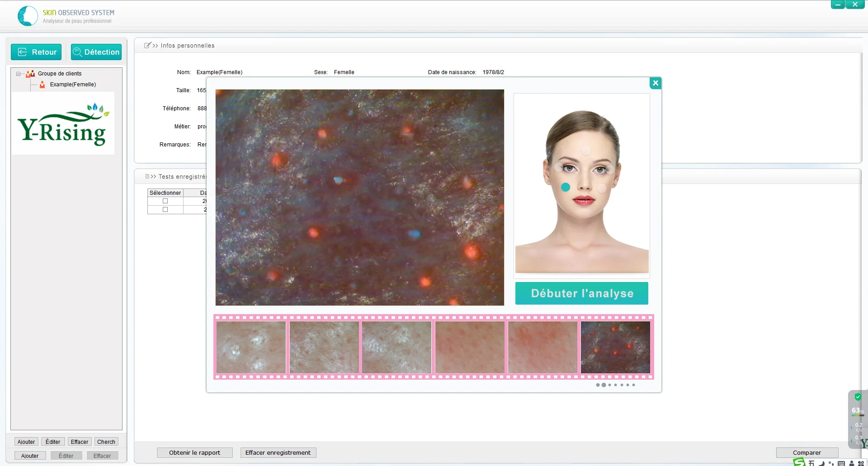
Task: Select the forehead zone marker on face
Action: click(586, 151)
